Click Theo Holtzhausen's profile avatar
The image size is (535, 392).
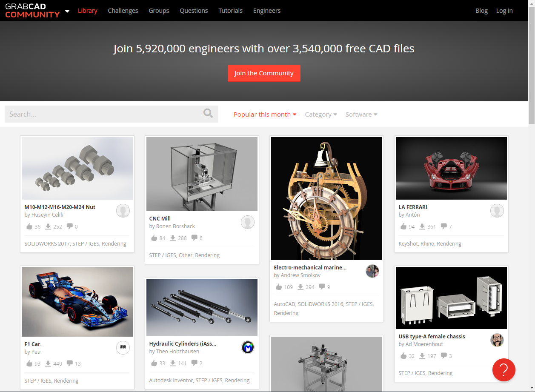point(248,347)
